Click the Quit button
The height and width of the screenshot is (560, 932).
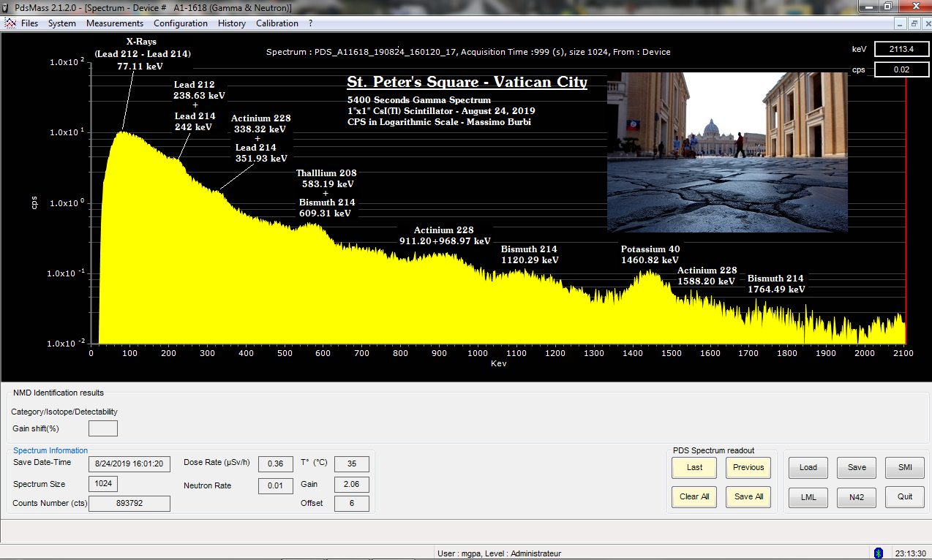(x=905, y=497)
